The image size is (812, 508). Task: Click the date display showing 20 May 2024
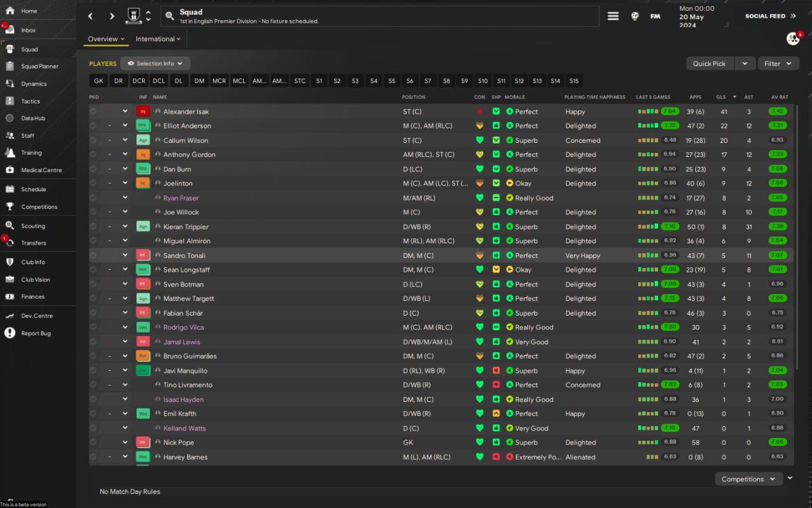697,17
